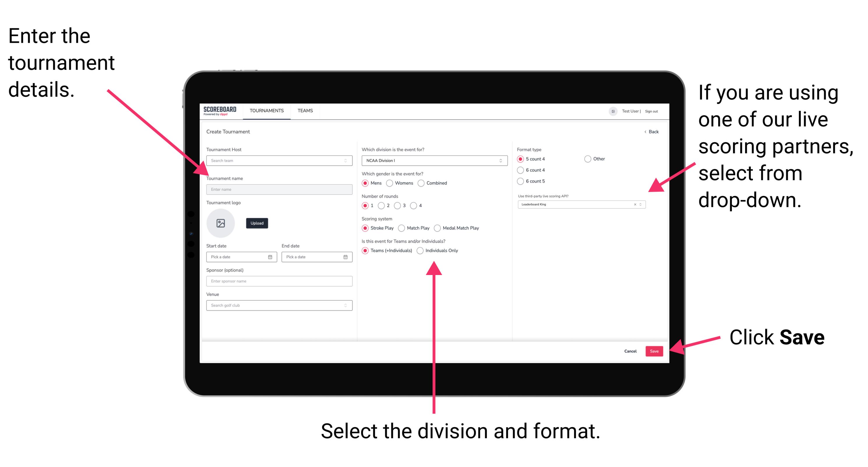
Task: Click the Tournament name input field
Action: (x=278, y=189)
